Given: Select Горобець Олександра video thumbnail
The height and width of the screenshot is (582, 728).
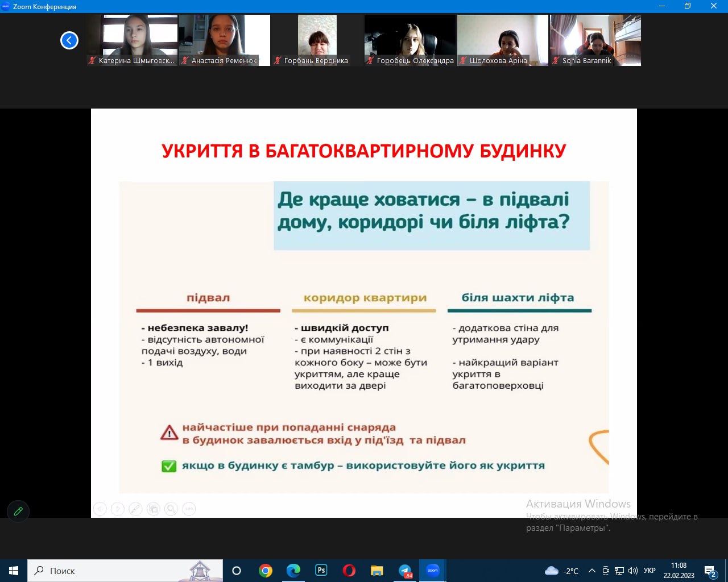Looking at the screenshot, I should (x=409, y=40).
